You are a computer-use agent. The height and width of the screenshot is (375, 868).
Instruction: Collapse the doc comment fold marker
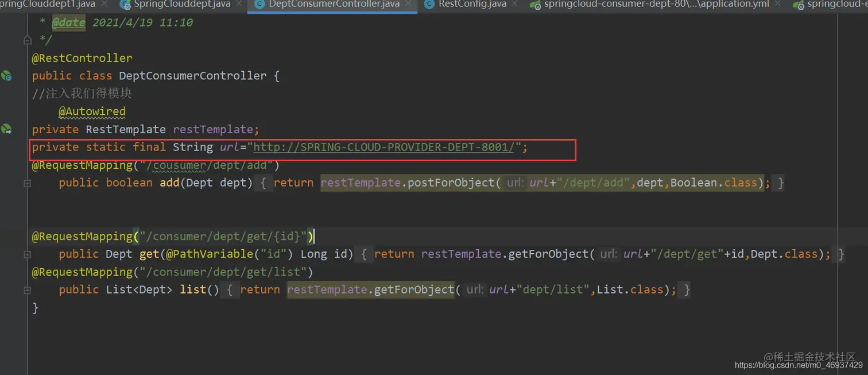[27, 40]
